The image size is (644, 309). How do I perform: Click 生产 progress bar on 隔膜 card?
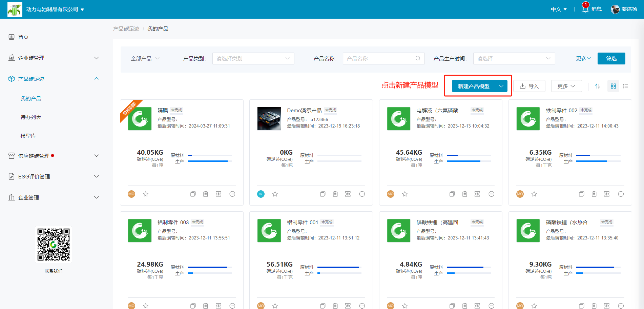coord(210,161)
